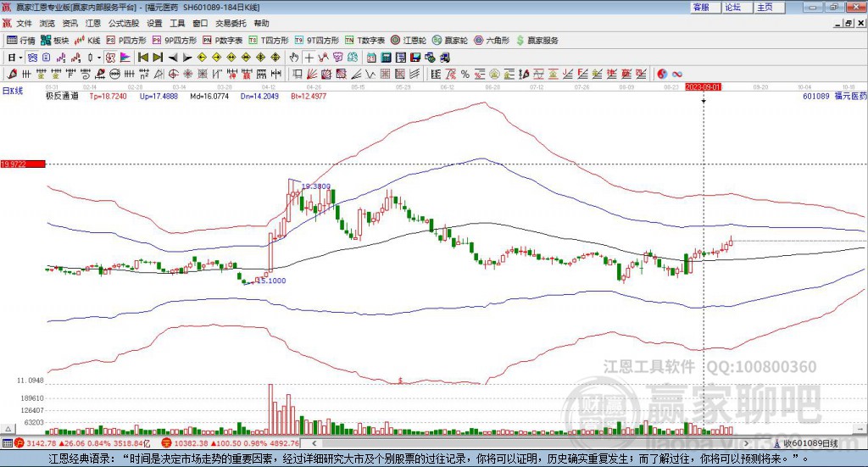Jump to last bar icon
This screenshot has height=467, width=868.
coord(158,58)
